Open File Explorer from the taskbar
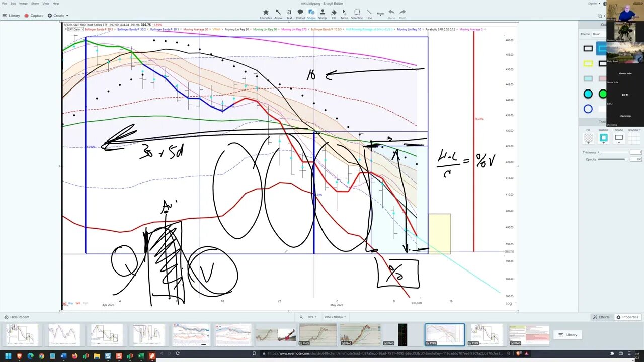 pos(97,356)
